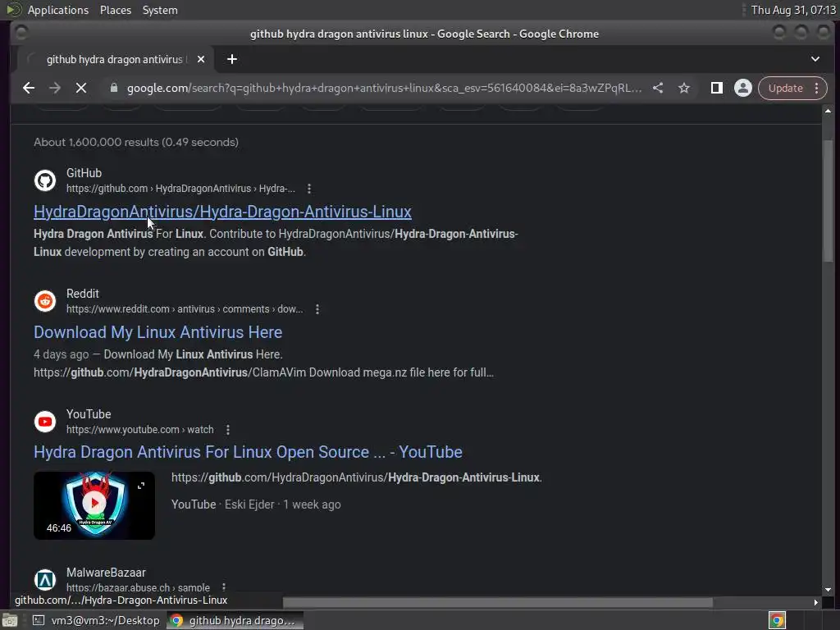Screen dimensions: 840x630
Task: Click the https://www.youtube.com › watch URL
Action: 139,430
